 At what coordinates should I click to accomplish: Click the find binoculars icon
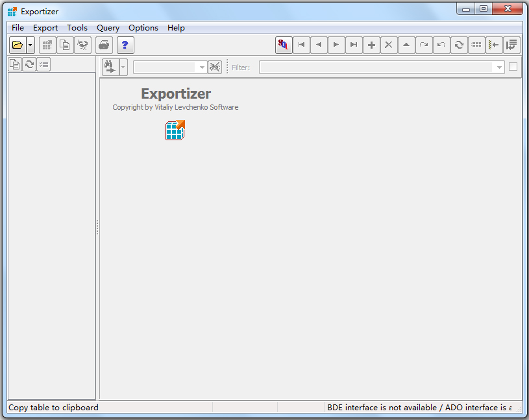click(110, 67)
